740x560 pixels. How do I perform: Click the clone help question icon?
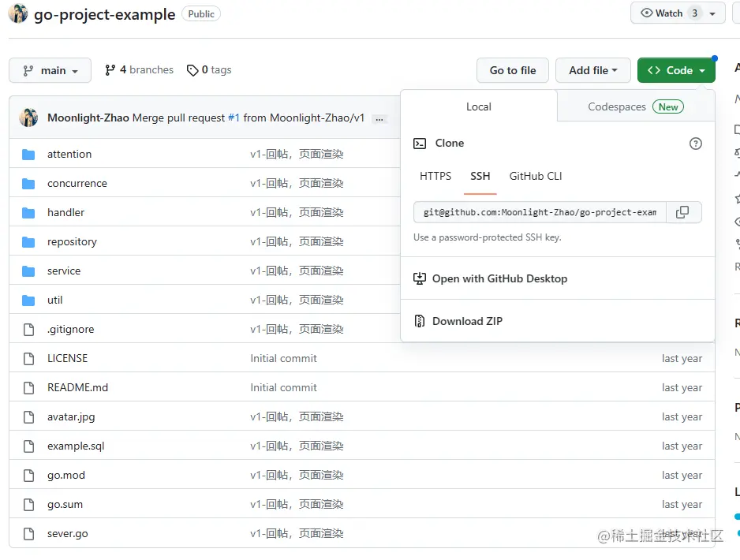click(x=695, y=144)
